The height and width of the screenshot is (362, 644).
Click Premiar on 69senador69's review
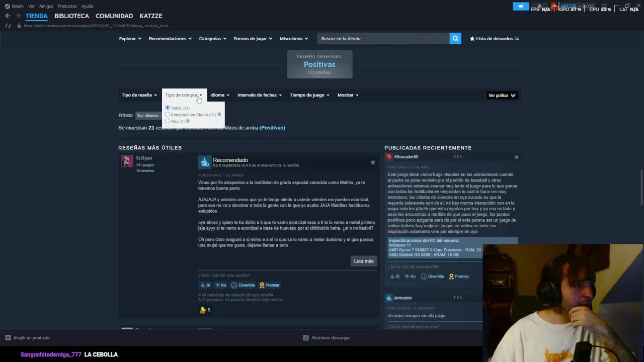tap(459, 277)
